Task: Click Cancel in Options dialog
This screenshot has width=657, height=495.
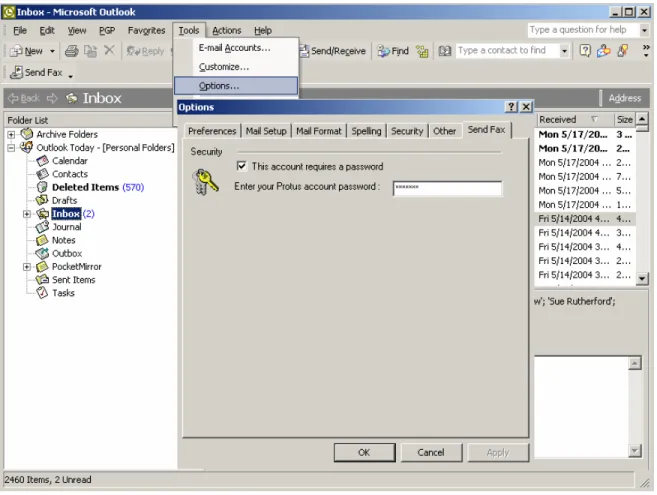Action: (431, 452)
